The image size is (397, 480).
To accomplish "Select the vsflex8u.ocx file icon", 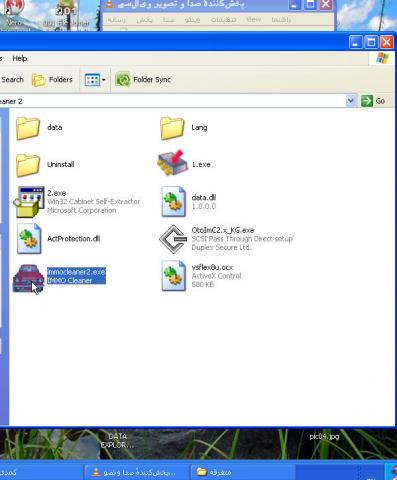I will [173, 276].
